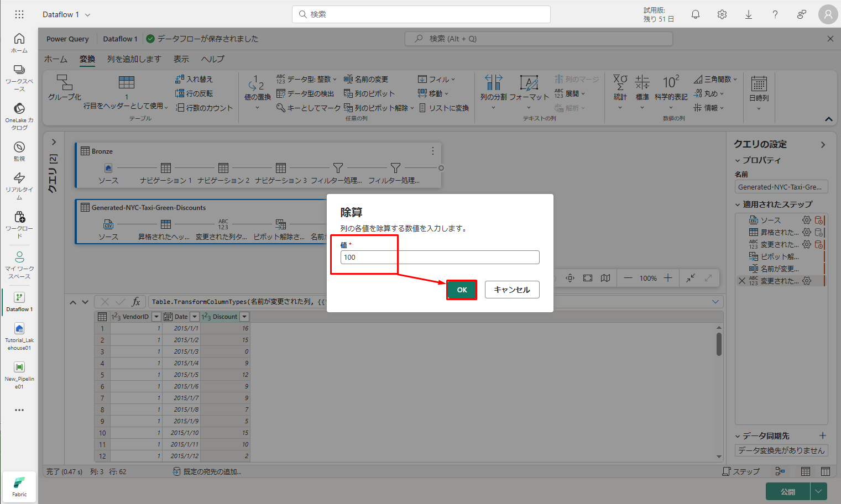The width and height of the screenshot is (841, 504).
Task: Expand the Dataflow 1 title dropdown
Action: tap(88, 15)
